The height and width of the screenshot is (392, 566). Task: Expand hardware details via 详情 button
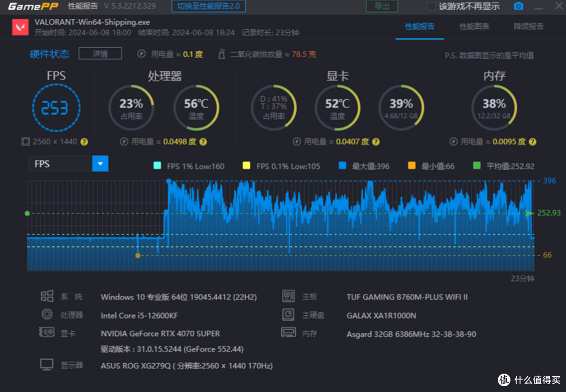point(100,53)
